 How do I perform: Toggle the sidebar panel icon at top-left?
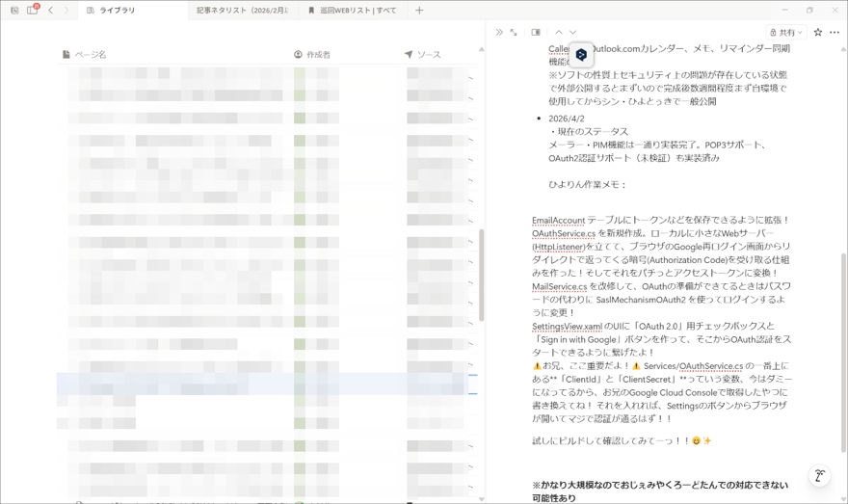[x=14, y=11]
